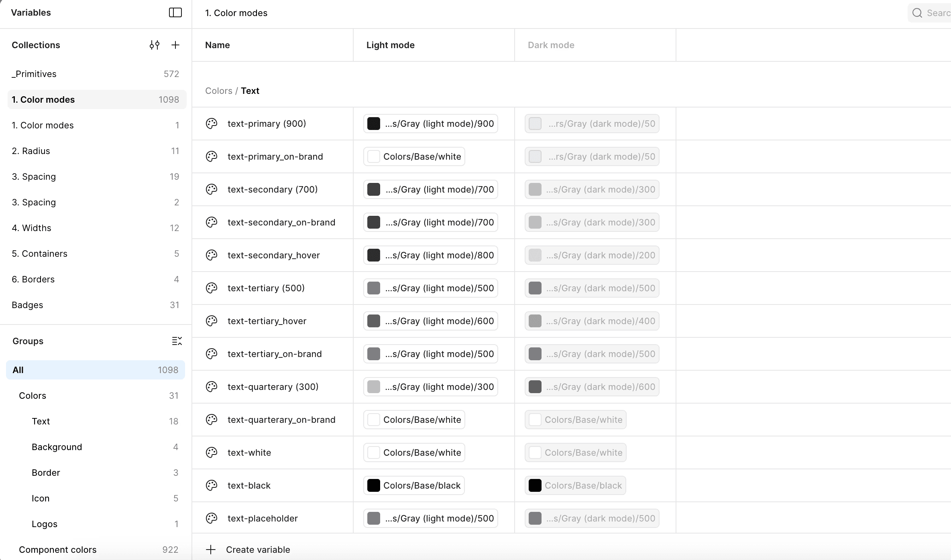Add a new collection with plus icon
This screenshot has width=951, height=560.
175,45
